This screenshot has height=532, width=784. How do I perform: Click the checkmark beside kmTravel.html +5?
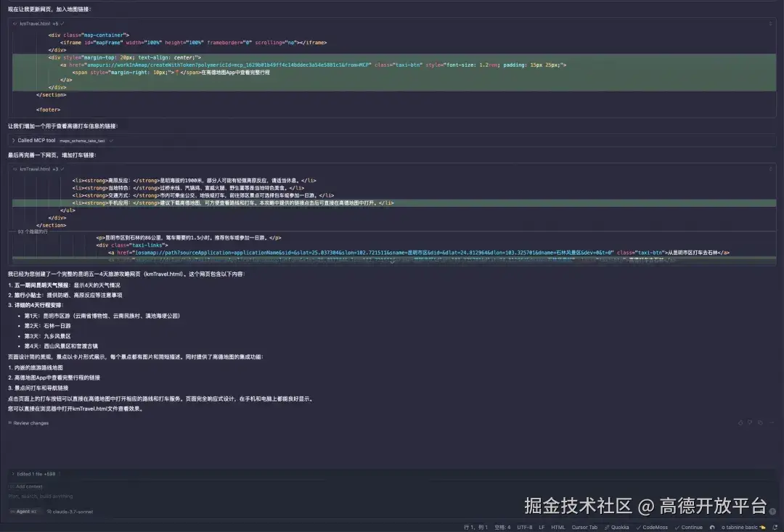(62, 23)
